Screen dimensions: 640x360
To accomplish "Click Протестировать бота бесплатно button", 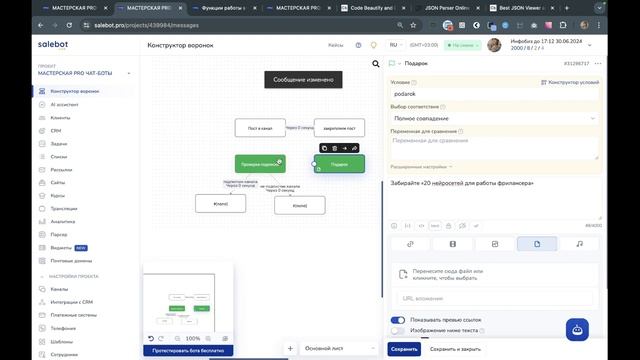I will coord(188,351).
